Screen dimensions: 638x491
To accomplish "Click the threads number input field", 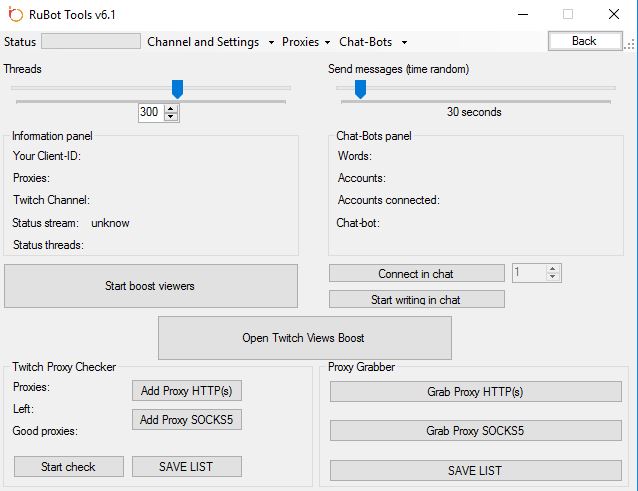I will (x=150, y=112).
